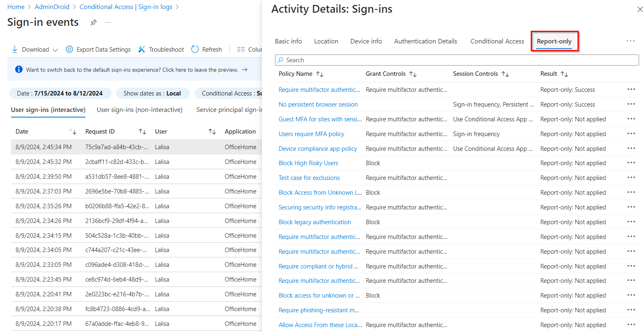
Task: Click the Columns icon in toolbar
Action: [241, 50]
